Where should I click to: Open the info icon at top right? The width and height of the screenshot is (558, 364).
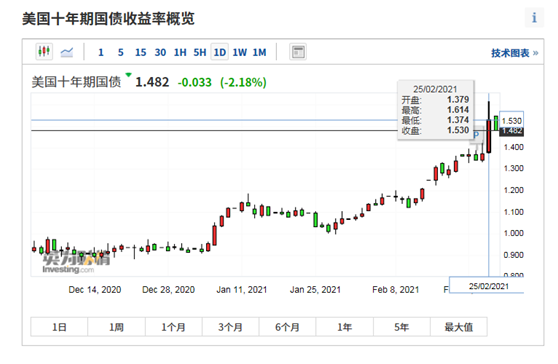[x=534, y=18]
